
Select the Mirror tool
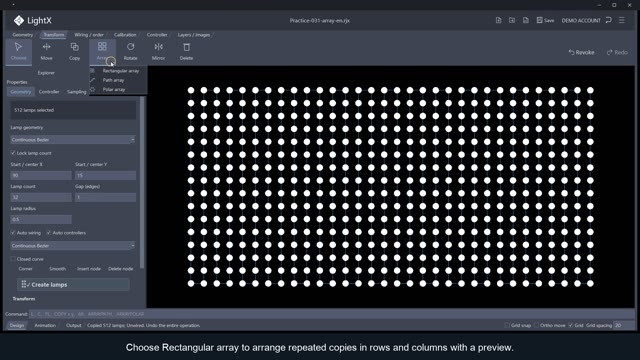(x=158, y=51)
